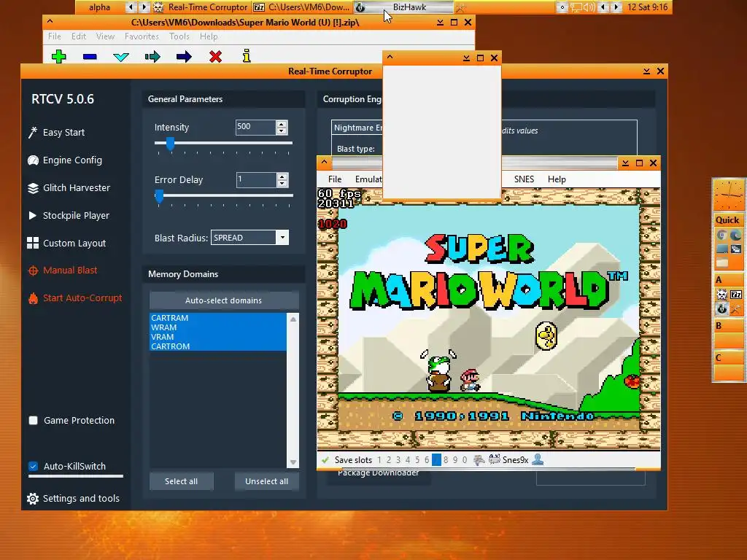Toggle the Game Protection checkbox
The width and height of the screenshot is (747, 560).
pos(34,421)
